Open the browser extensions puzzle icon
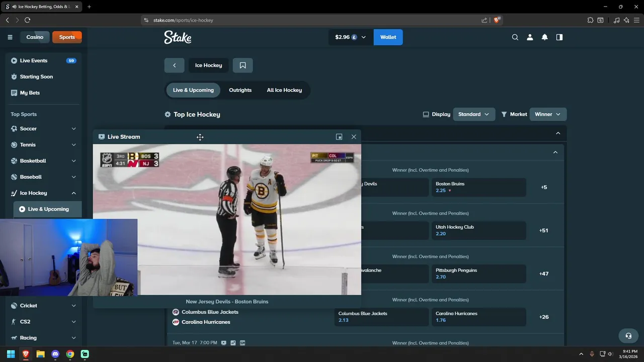644x362 pixels. pos(590,20)
